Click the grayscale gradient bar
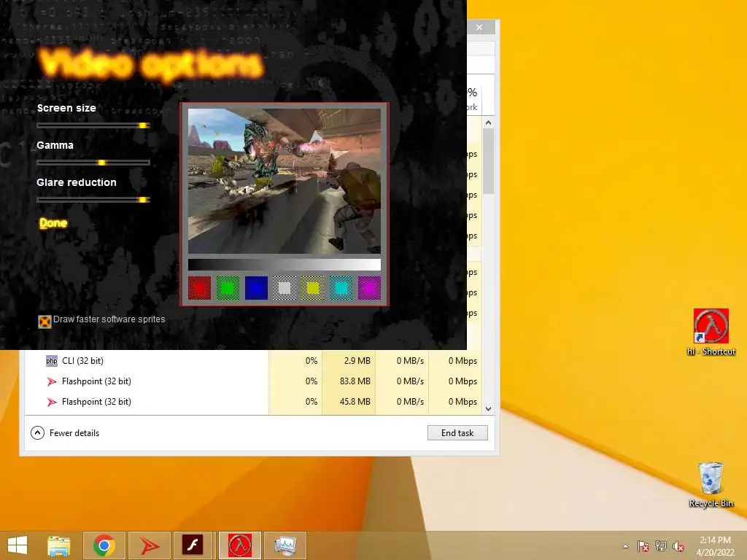The width and height of the screenshot is (747, 560). [285, 265]
